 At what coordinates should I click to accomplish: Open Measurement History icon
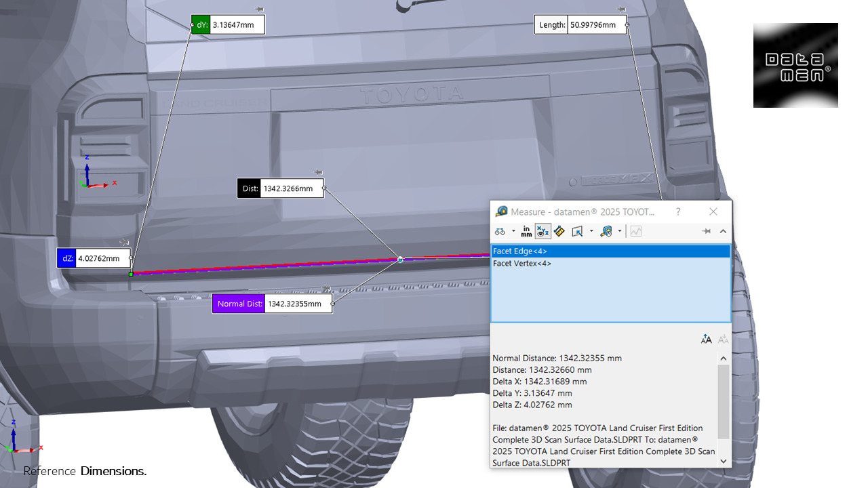click(x=606, y=231)
